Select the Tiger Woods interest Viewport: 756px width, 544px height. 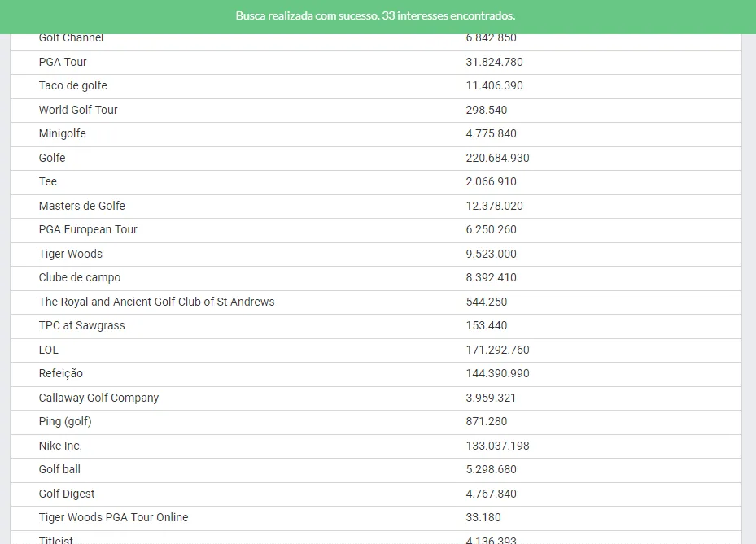70,254
